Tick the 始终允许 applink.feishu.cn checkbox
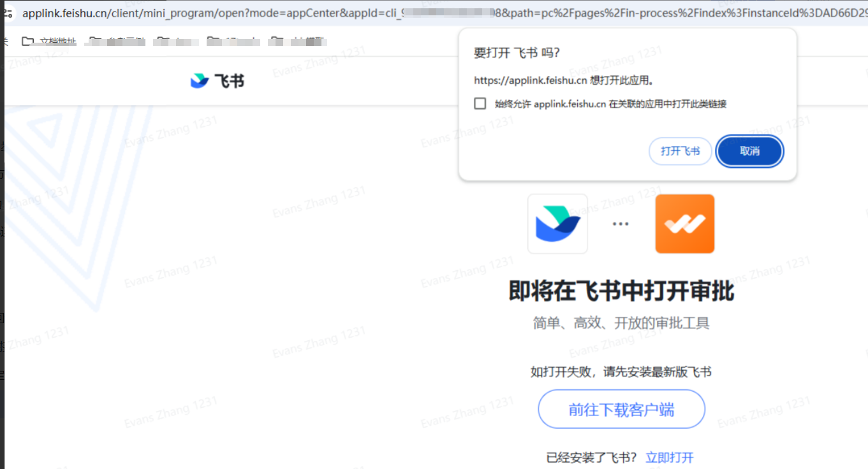Viewport: 868px width, 469px height. click(480, 104)
